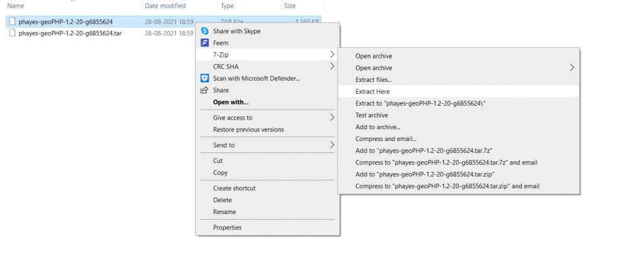This screenshot has width=644, height=277.
Task: Choose Compress to tar.zip and email
Action: tap(458, 186)
